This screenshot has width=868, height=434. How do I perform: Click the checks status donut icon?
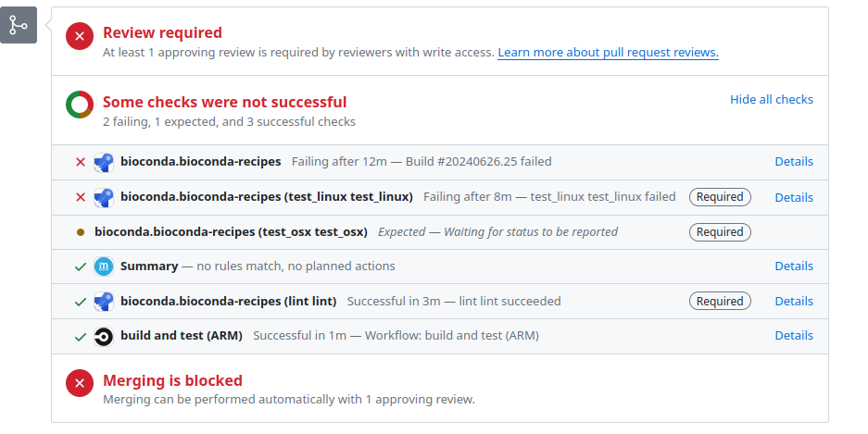(80, 105)
